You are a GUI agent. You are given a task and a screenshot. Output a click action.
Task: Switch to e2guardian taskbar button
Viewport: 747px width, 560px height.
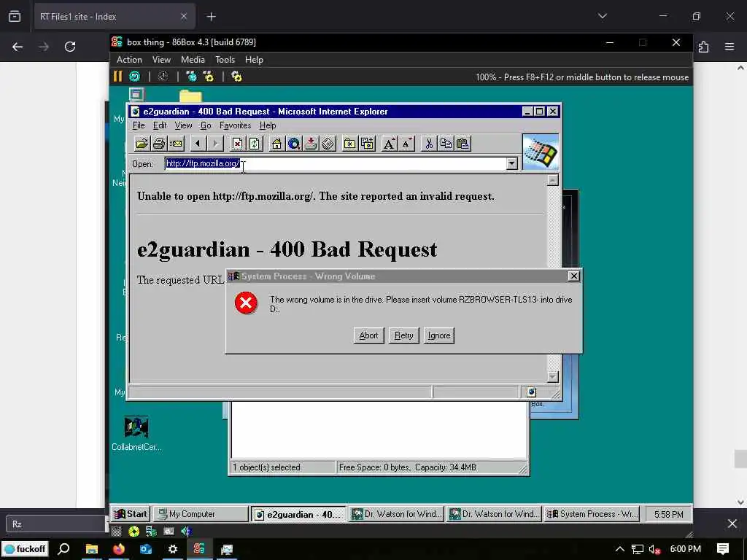298,514
